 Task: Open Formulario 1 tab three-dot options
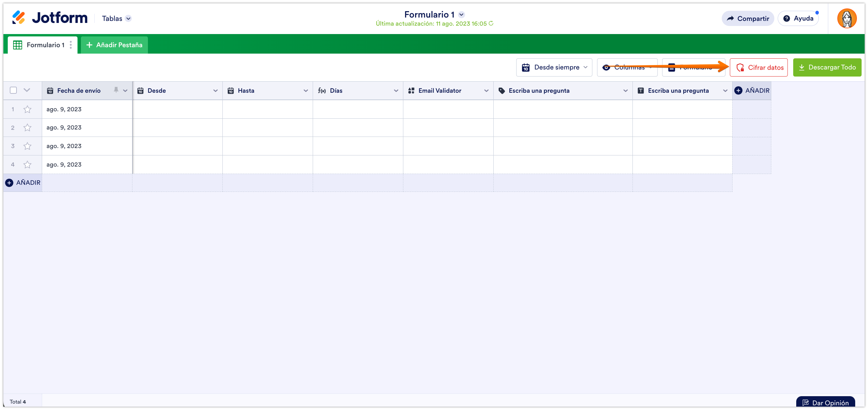point(71,45)
